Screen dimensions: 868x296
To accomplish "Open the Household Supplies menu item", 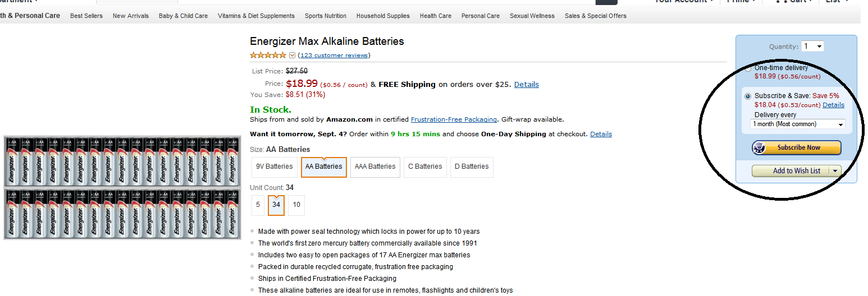I will pyautogui.click(x=383, y=16).
